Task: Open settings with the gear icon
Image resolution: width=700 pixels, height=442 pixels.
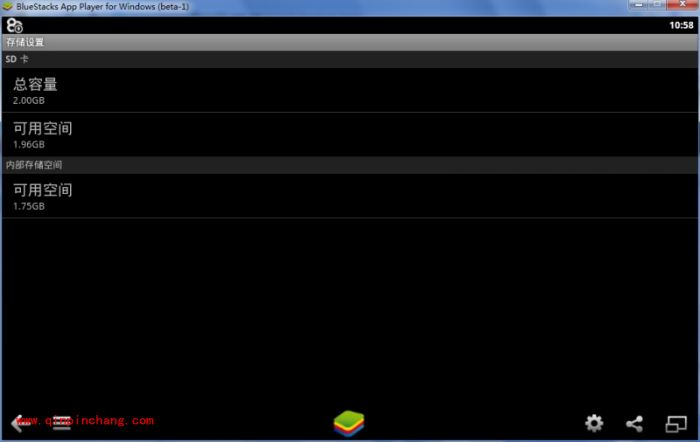Action: tap(594, 423)
